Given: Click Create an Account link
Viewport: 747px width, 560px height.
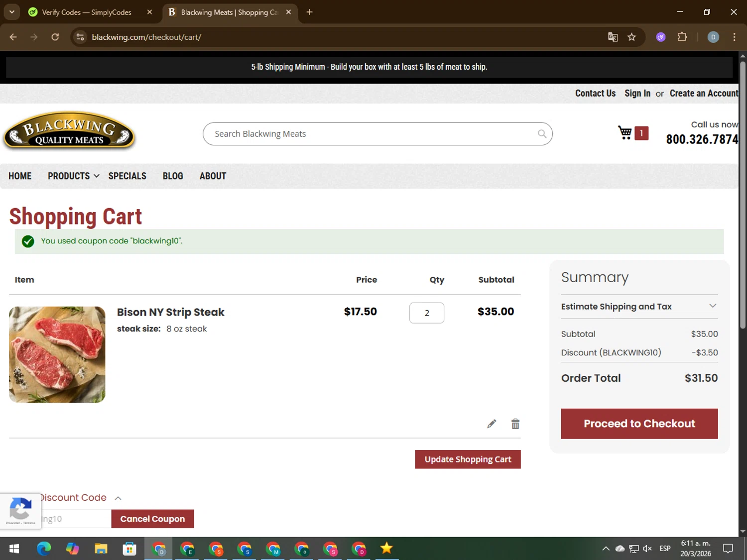Looking at the screenshot, I should coord(704,93).
